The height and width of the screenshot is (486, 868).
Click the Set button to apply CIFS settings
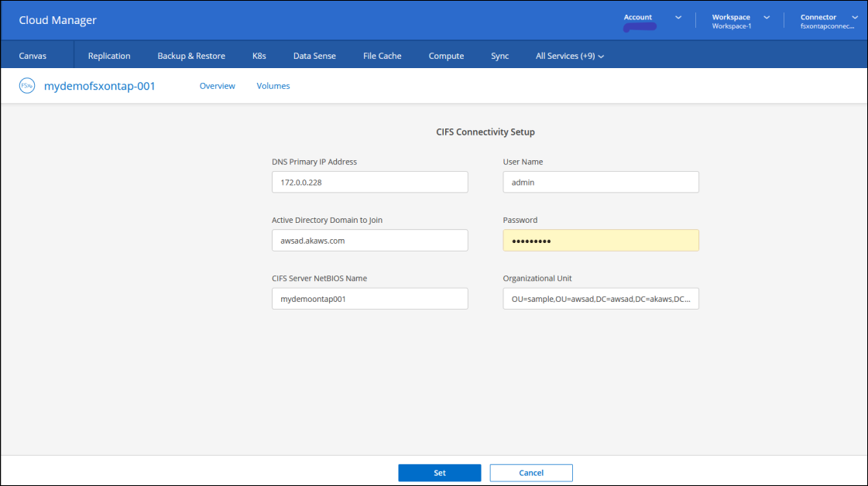click(x=439, y=472)
